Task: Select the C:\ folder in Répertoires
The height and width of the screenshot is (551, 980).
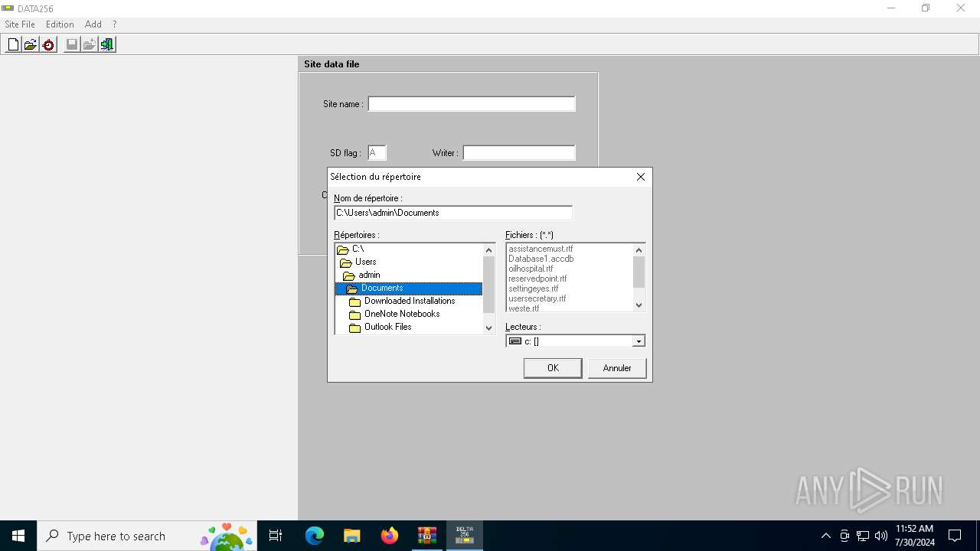Action: point(409,249)
